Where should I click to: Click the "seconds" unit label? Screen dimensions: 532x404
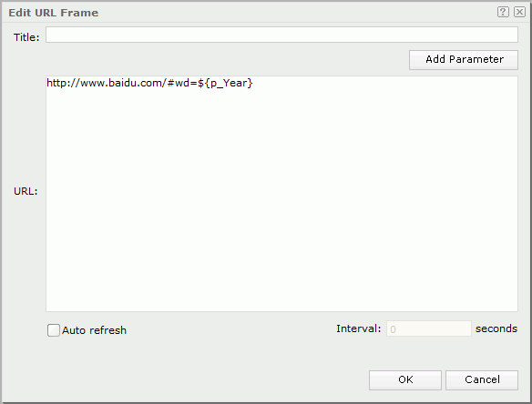coord(496,328)
